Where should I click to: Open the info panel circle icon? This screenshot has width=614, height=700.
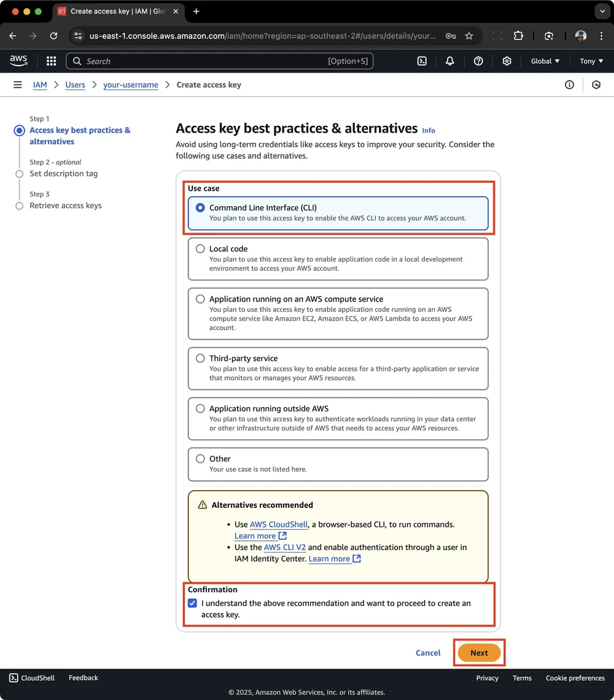click(569, 85)
